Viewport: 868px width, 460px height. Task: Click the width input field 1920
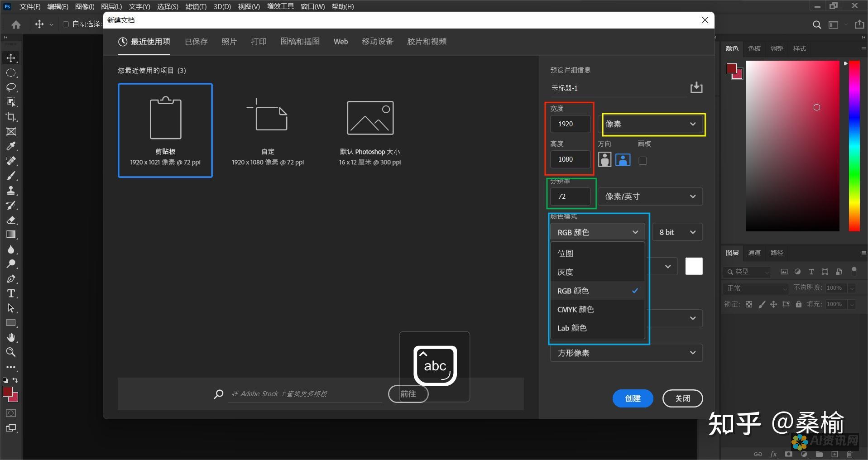[570, 124]
